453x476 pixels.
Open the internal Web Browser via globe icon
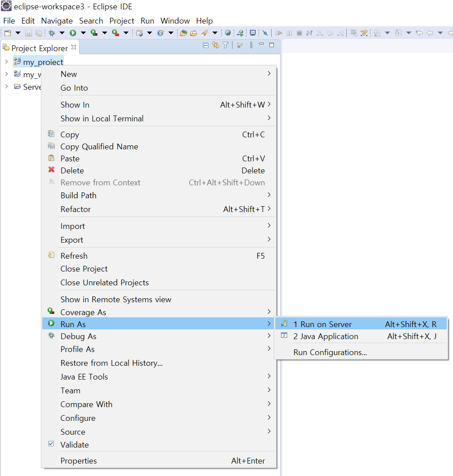pyautogui.click(x=228, y=32)
